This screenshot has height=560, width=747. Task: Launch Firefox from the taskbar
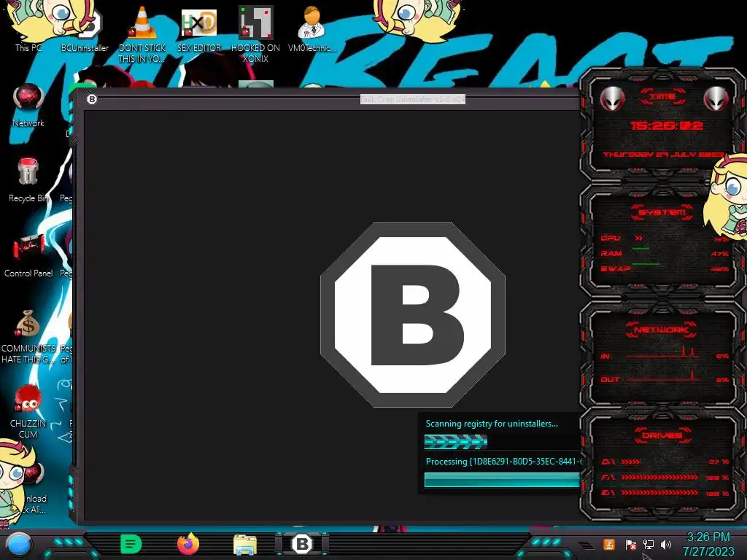[188, 544]
